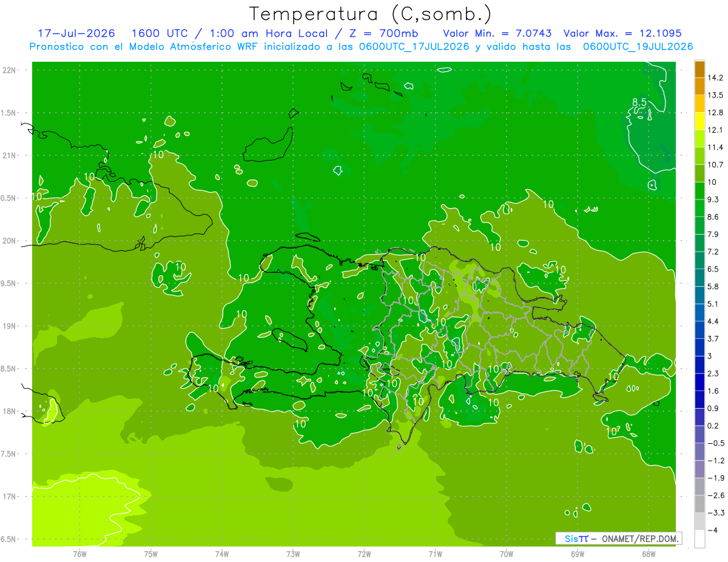Click the title "Temperatura (C,somb.)"
The image size is (728, 562).
(371, 14)
